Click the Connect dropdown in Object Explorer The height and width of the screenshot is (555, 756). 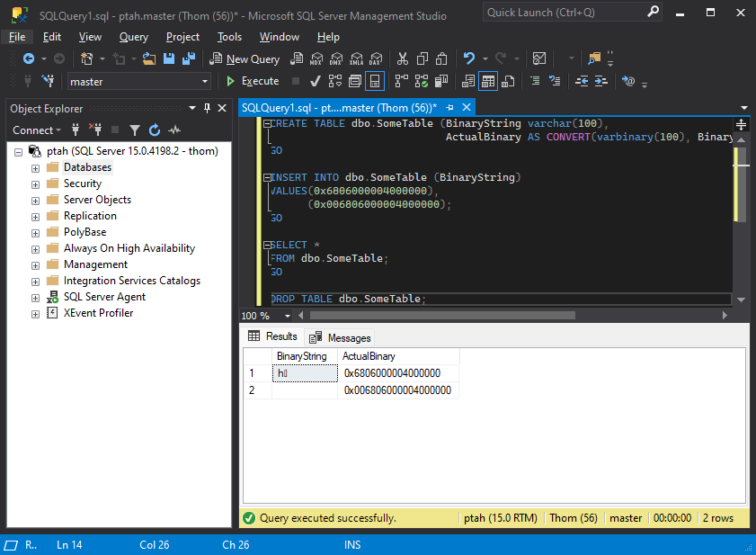37,130
